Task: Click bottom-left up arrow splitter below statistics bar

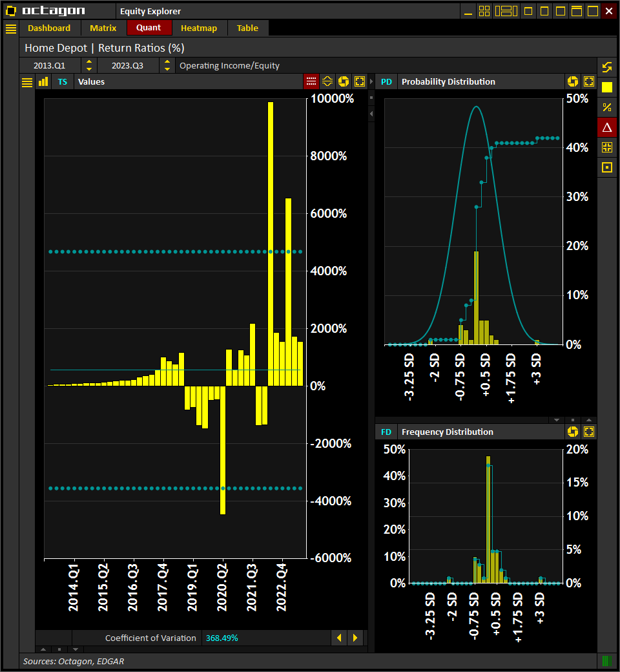Action: pyautogui.click(x=43, y=649)
